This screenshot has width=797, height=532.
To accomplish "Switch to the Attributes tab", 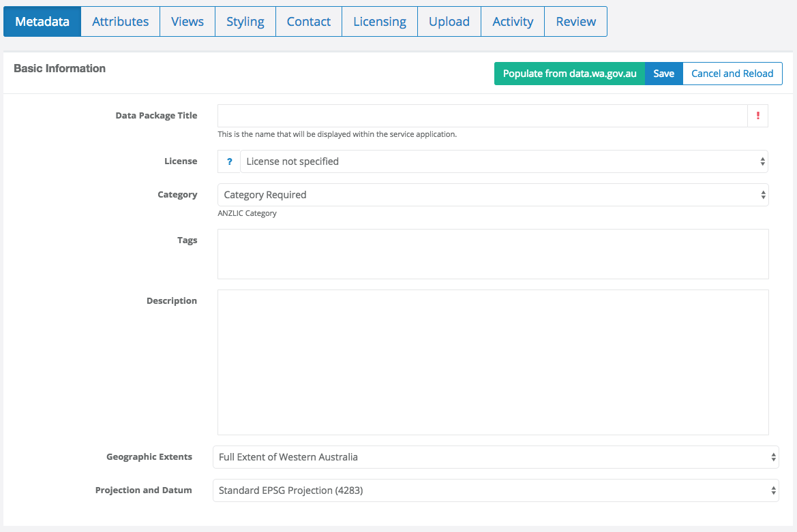I will [x=120, y=21].
